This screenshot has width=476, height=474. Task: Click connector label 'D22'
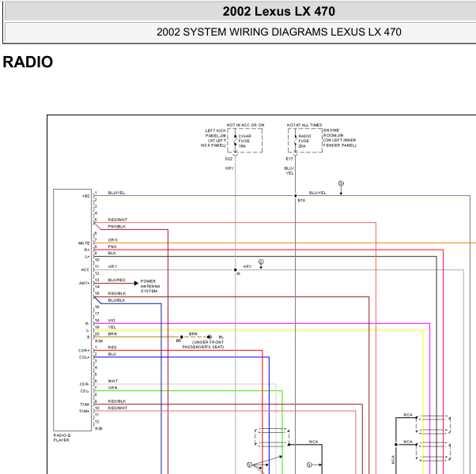pyautogui.click(x=229, y=159)
